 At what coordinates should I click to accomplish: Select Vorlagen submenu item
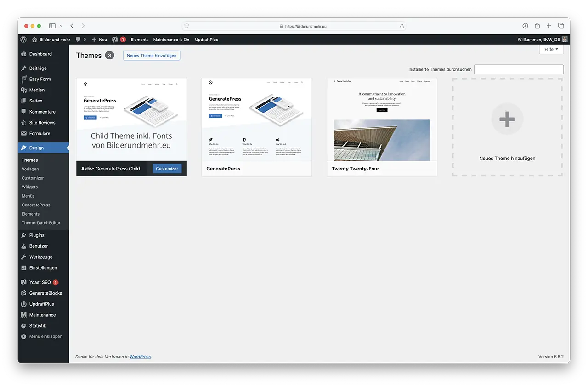pos(30,169)
